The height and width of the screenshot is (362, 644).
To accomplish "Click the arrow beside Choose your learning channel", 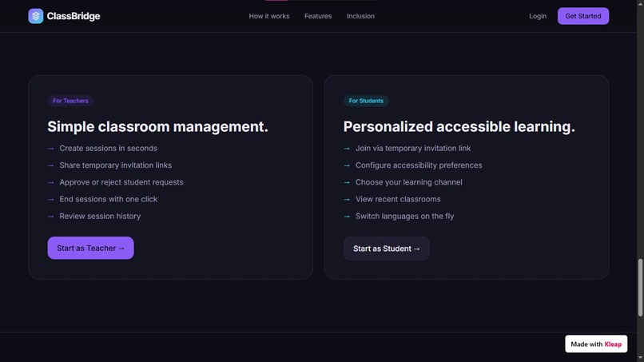I will click(347, 182).
